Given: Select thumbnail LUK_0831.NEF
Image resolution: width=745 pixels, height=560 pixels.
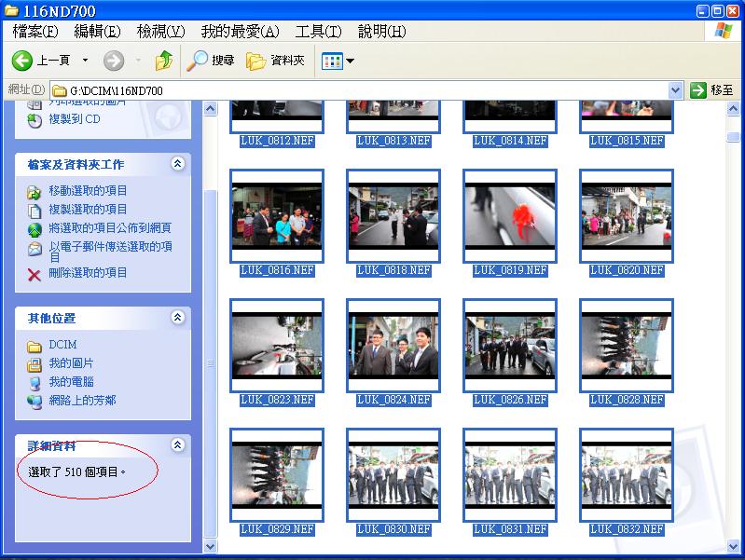Looking at the screenshot, I should pos(510,475).
